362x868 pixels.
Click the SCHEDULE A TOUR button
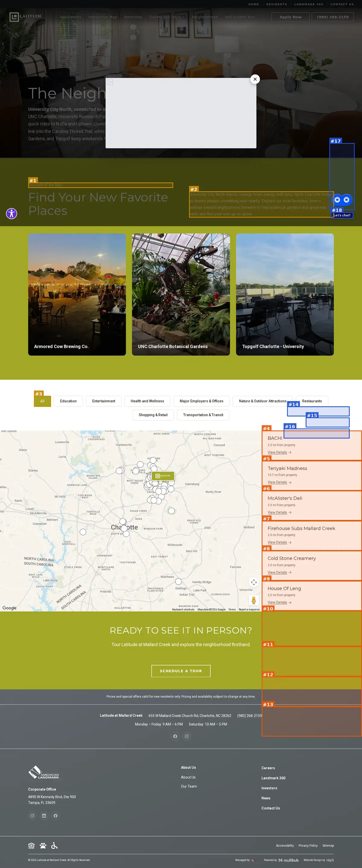click(181, 671)
